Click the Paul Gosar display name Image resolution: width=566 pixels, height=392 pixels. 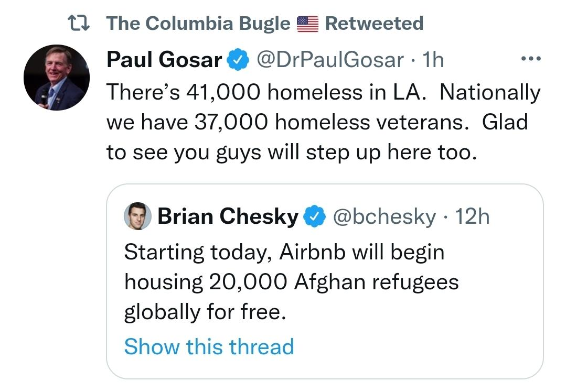tap(164, 60)
